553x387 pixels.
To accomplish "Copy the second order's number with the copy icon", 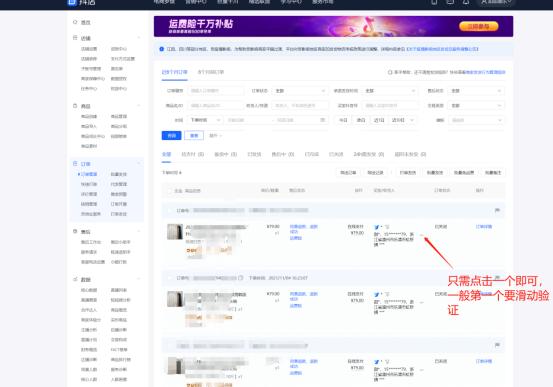I will 241,278.
